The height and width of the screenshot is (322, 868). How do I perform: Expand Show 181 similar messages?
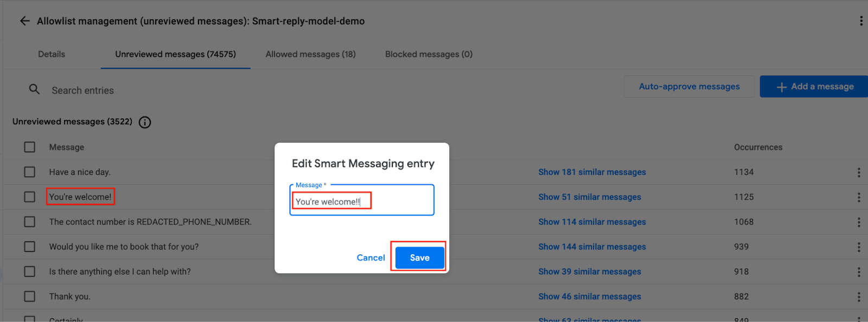tap(592, 172)
